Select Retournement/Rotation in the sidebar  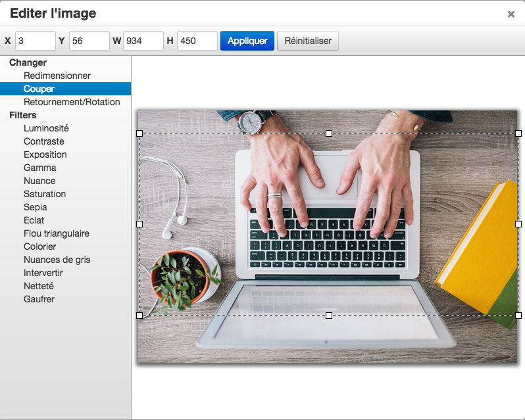[x=72, y=102]
